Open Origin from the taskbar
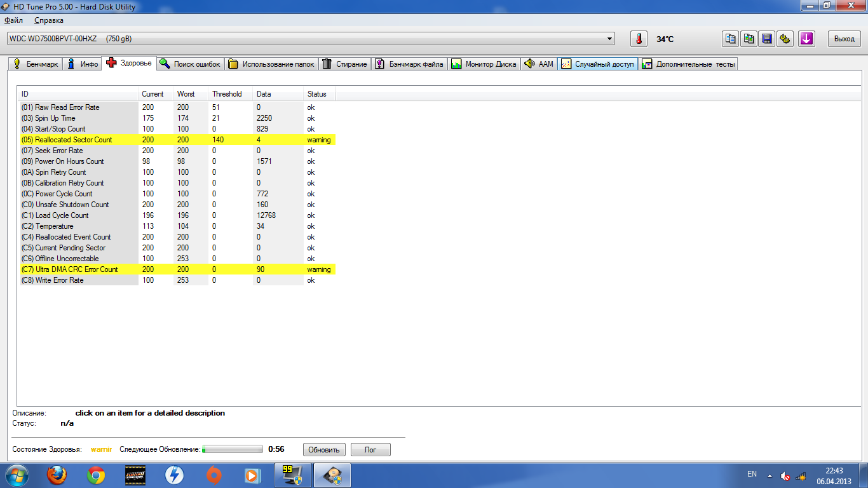The height and width of the screenshot is (488, 868). point(214,475)
